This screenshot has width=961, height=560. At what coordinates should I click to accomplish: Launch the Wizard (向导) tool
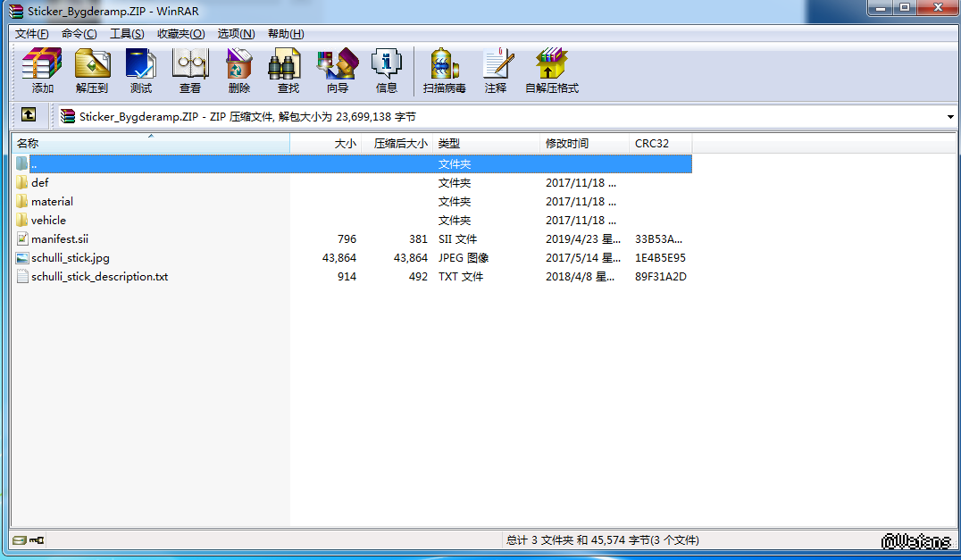tap(338, 71)
